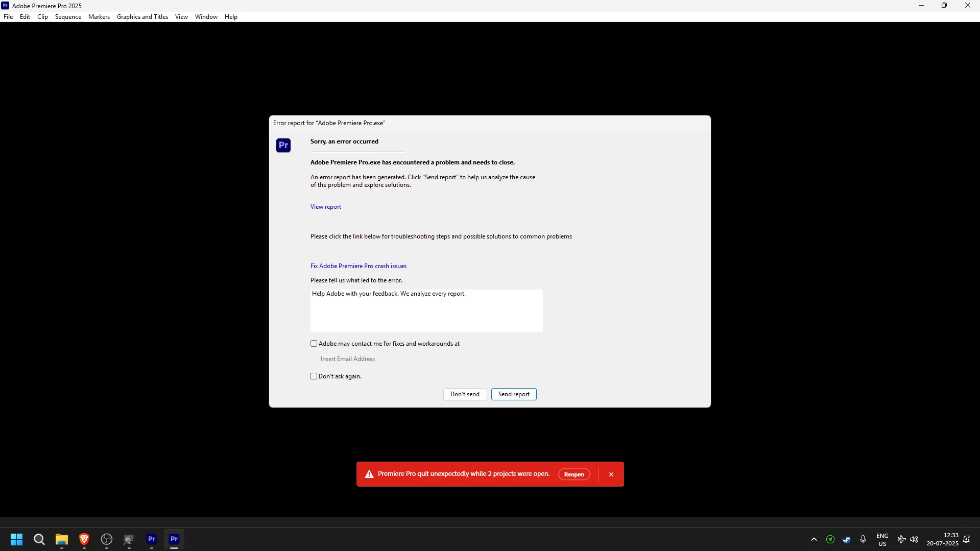Tick the Don't ask again checkbox

tap(314, 376)
